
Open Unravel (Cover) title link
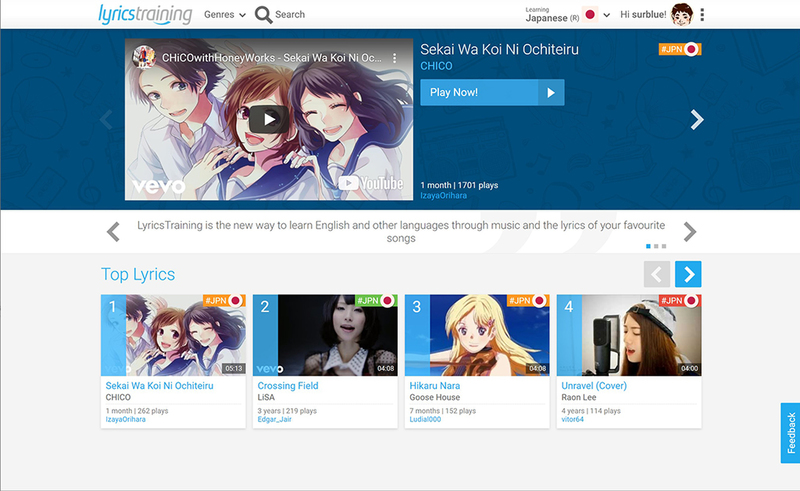pyautogui.click(x=594, y=386)
